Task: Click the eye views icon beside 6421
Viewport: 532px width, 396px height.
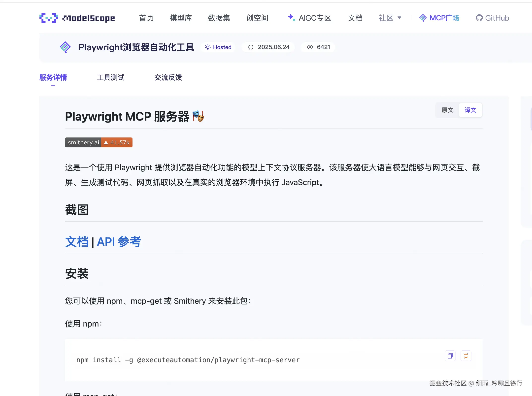Action: pos(310,47)
